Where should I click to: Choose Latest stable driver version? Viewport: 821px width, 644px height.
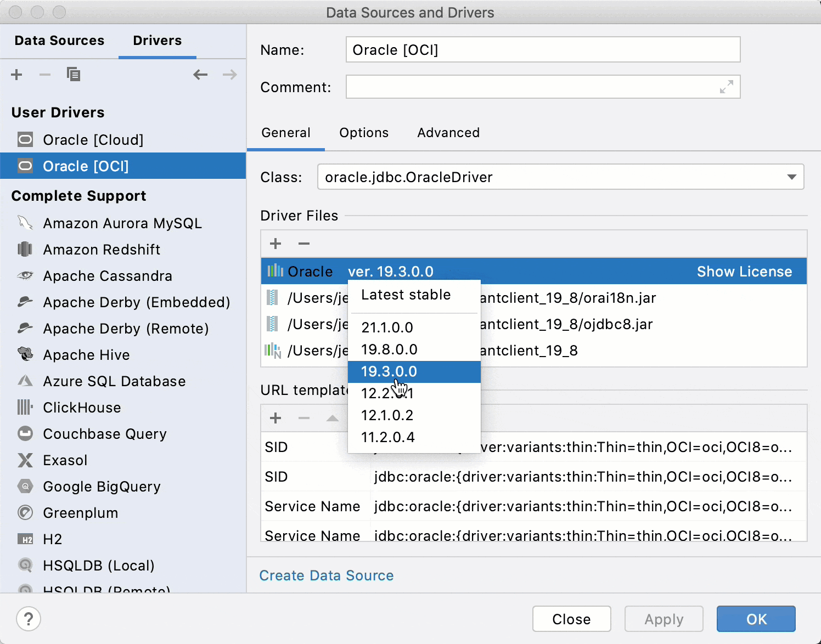click(x=406, y=295)
